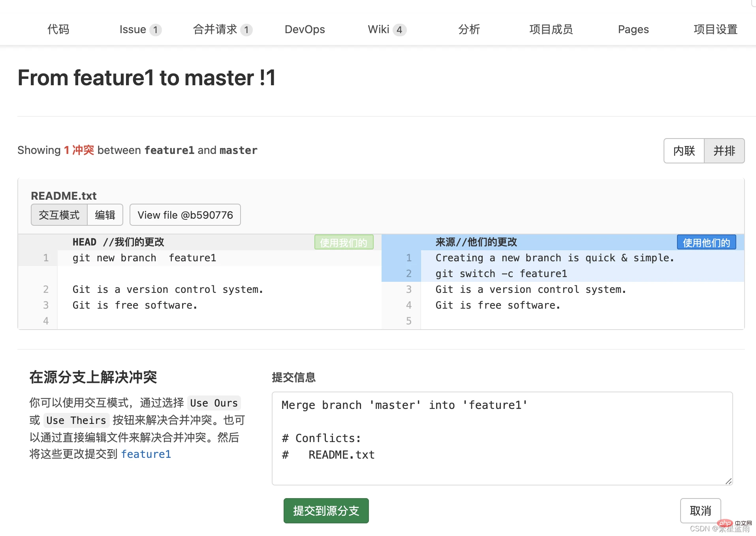Open the feature1 branch link
Screen dimensions: 756x536
click(146, 454)
